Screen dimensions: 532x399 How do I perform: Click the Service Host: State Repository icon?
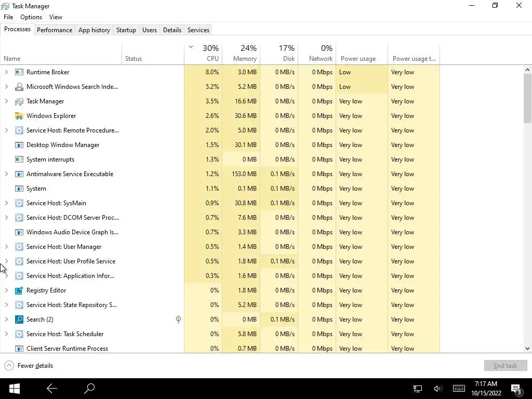pos(19,304)
